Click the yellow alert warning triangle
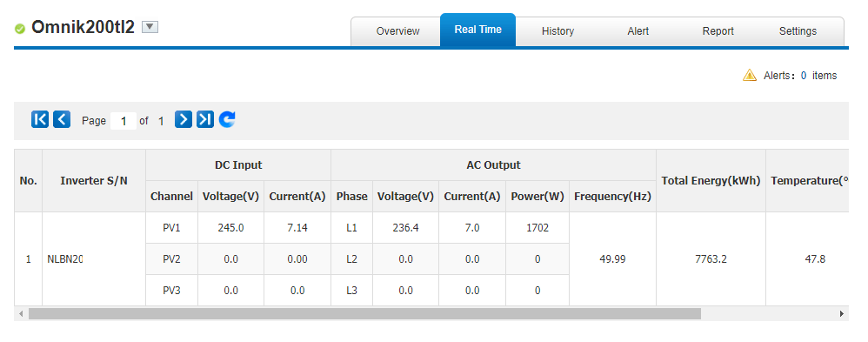Image resolution: width=868 pixels, height=342 pixels. point(750,75)
